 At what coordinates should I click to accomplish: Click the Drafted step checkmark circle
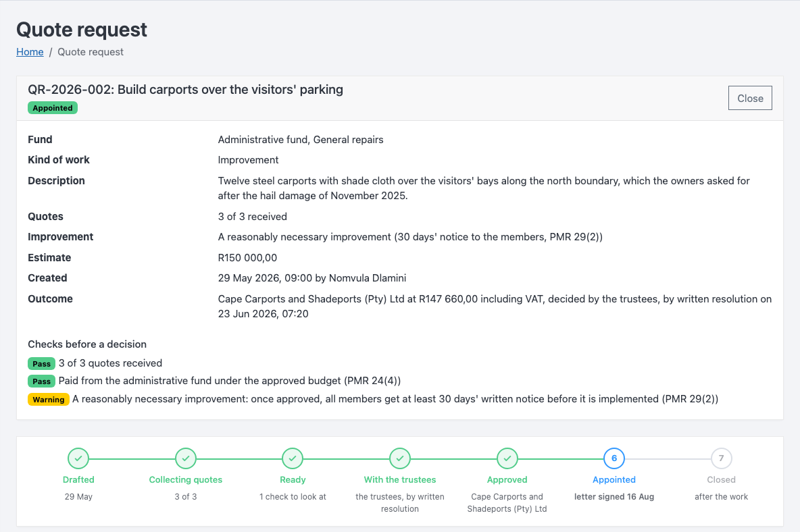tap(78, 458)
